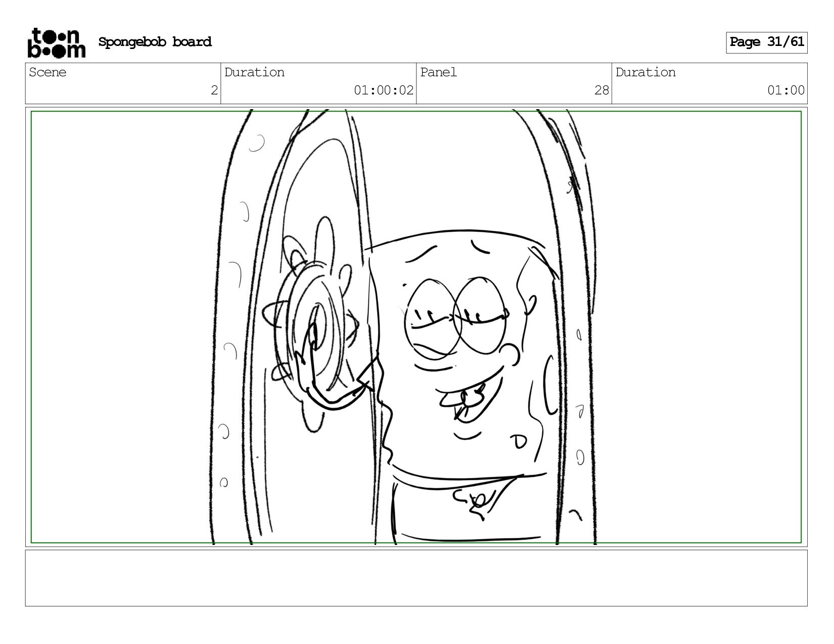Click the 'Duration' label next to Panel
The image size is (834, 644).
[x=645, y=72]
